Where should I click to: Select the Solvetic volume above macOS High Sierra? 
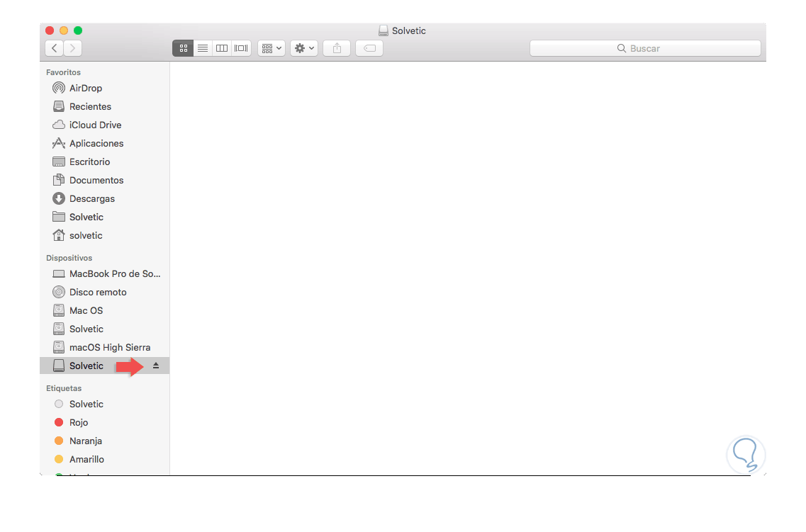point(104,329)
